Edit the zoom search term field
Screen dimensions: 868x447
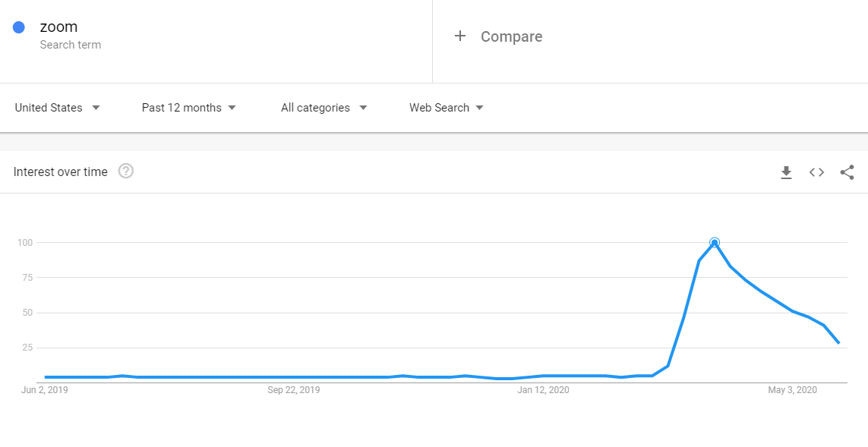58,27
